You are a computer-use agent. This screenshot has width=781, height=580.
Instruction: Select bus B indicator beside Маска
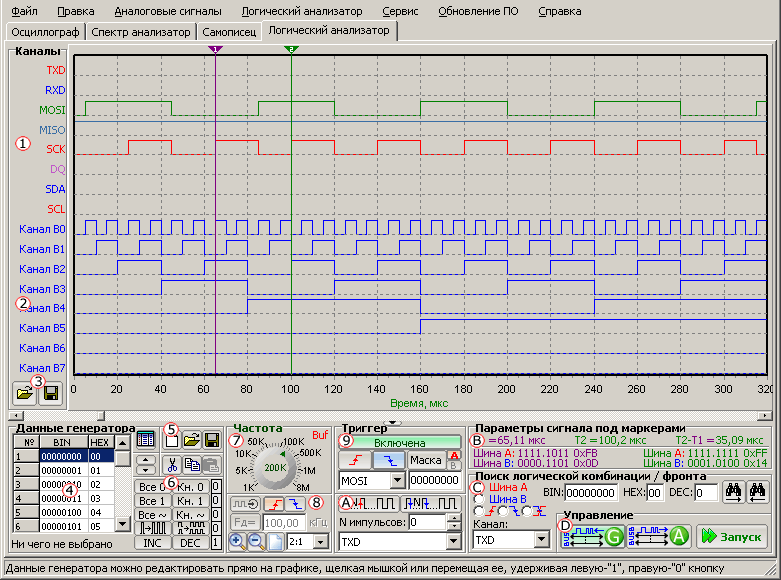pyautogui.click(x=454, y=465)
